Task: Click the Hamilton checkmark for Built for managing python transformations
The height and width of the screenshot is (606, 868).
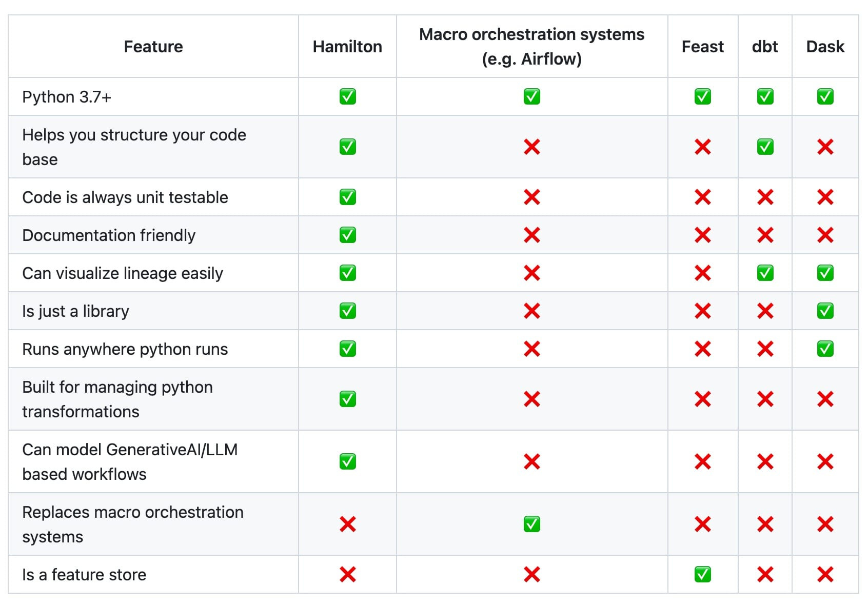Action: click(x=347, y=399)
